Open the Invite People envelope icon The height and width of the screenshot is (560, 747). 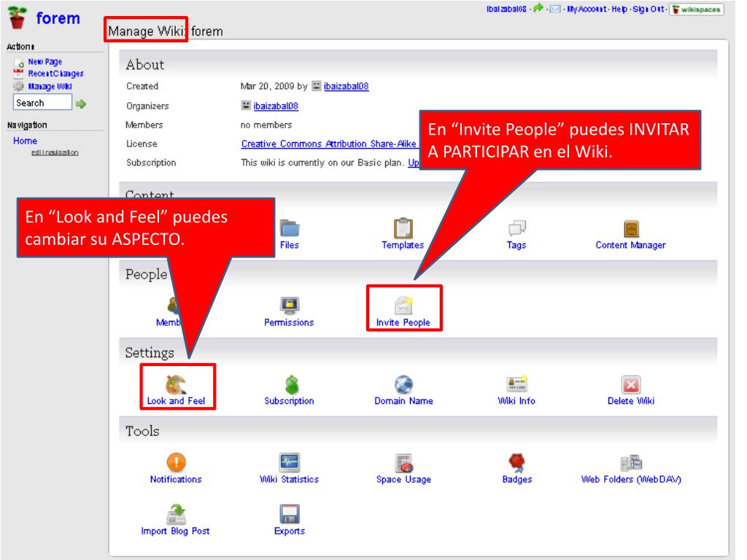(403, 306)
